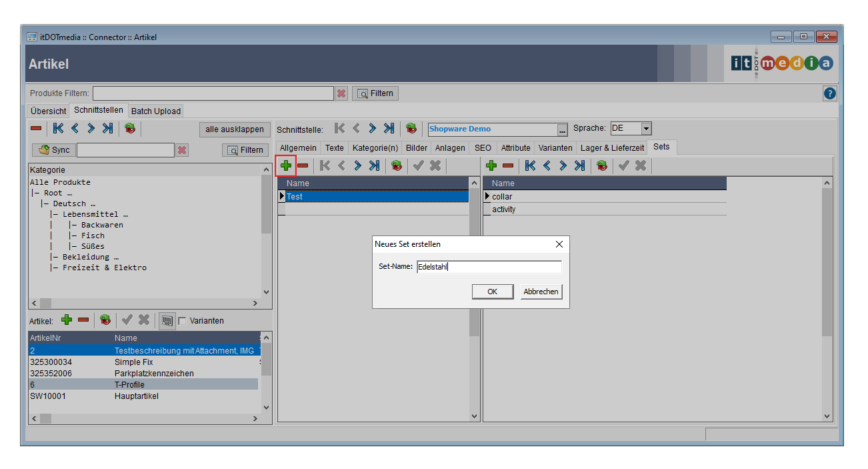Clear the Produkte Filtern field with red X
The height and width of the screenshot is (469, 868).
pos(341,93)
